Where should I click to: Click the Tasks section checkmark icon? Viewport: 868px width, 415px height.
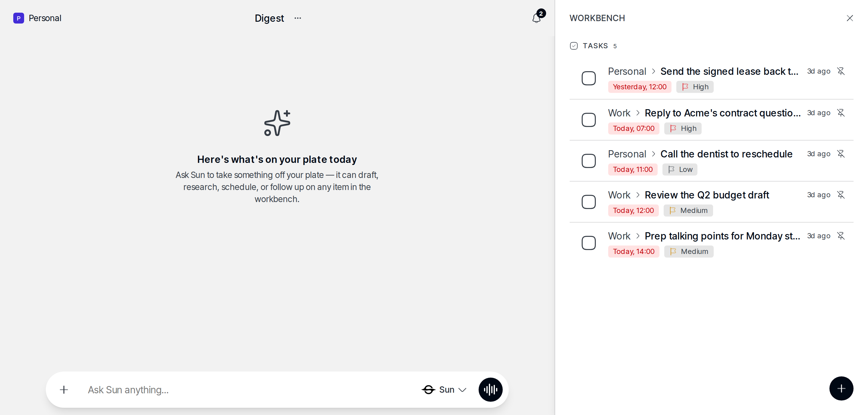click(574, 46)
